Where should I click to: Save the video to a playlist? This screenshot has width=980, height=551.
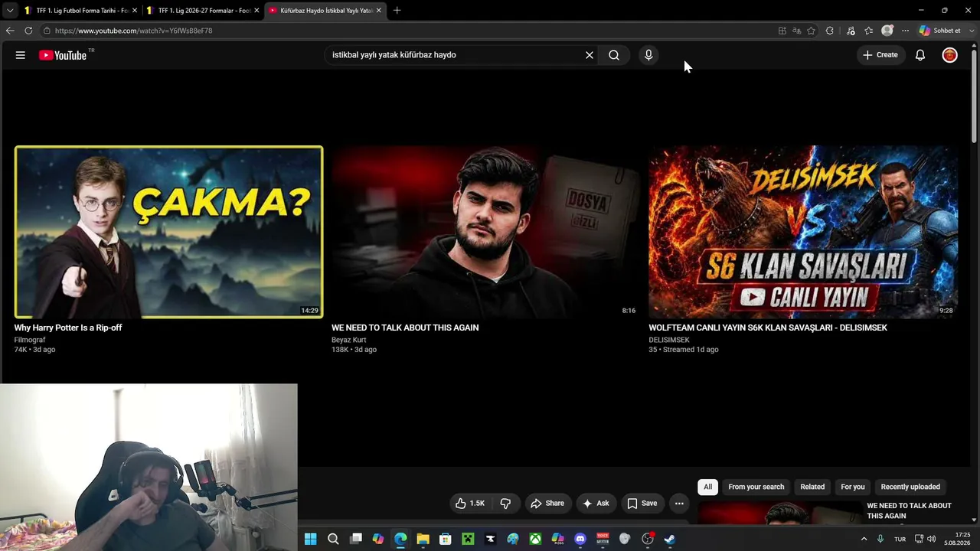642,504
